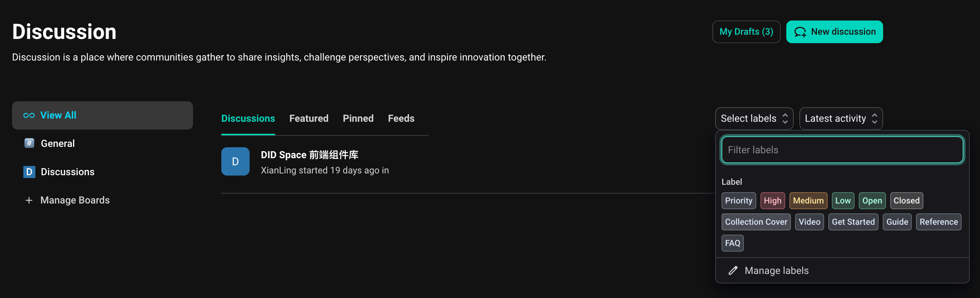Toggle the Medium label filter

pyautogui.click(x=808, y=201)
